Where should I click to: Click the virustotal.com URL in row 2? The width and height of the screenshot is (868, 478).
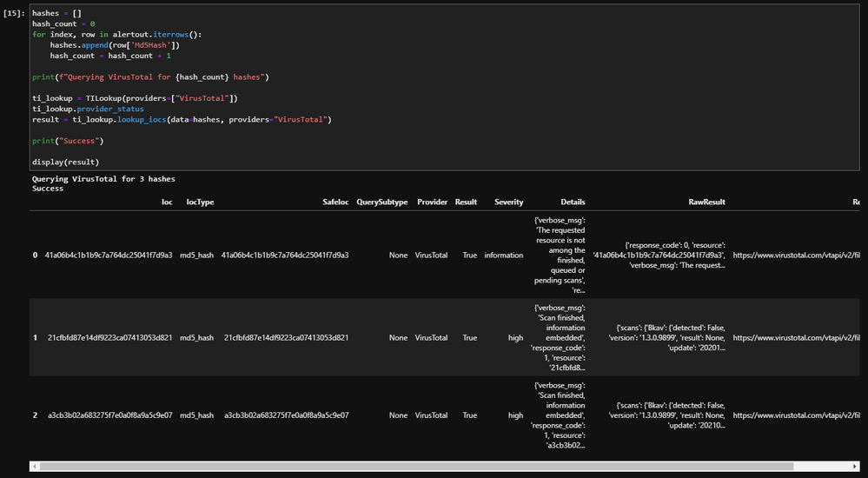(796, 415)
